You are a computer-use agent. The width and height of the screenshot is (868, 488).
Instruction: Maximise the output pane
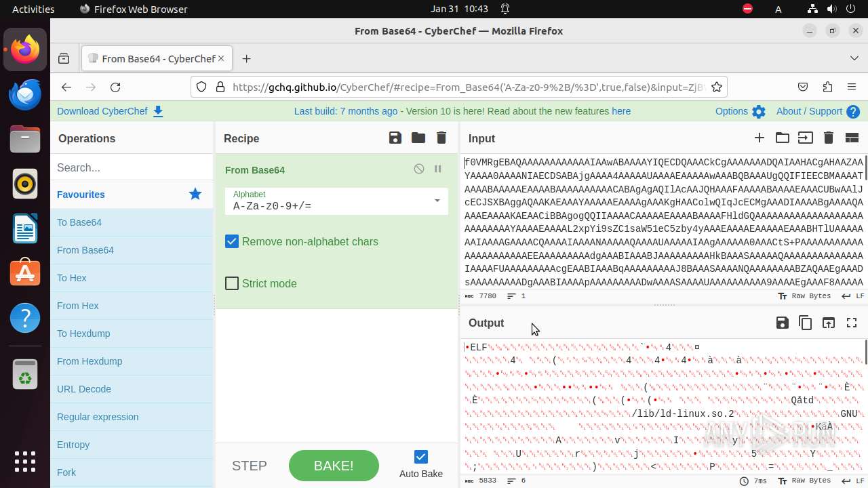point(852,323)
